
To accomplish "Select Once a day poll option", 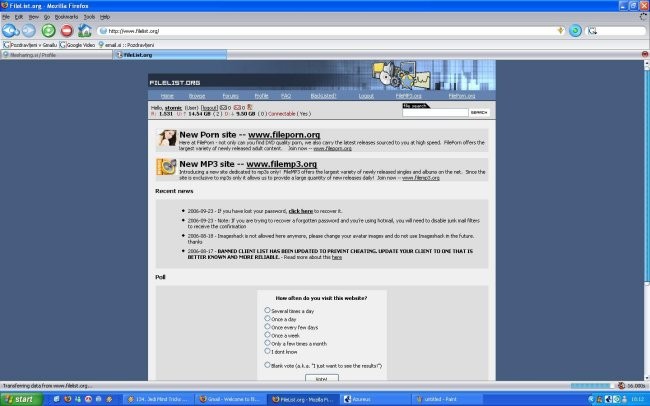I will pyautogui.click(x=267, y=318).
